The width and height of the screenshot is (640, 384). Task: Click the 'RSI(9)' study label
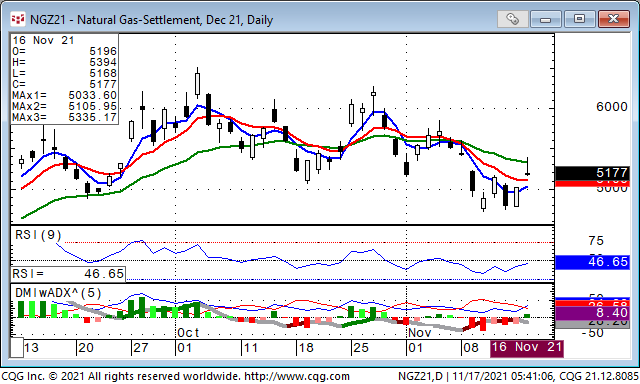point(38,235)
